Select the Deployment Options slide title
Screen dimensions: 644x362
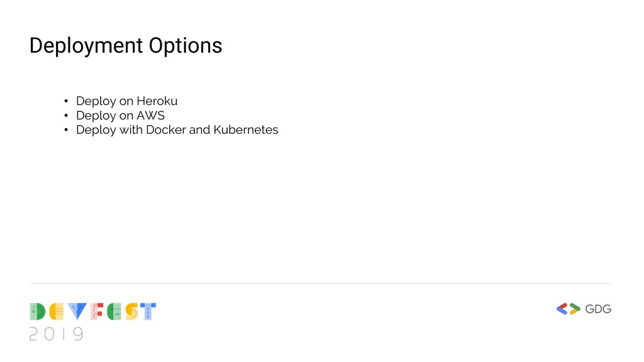(x=126, y=46)
